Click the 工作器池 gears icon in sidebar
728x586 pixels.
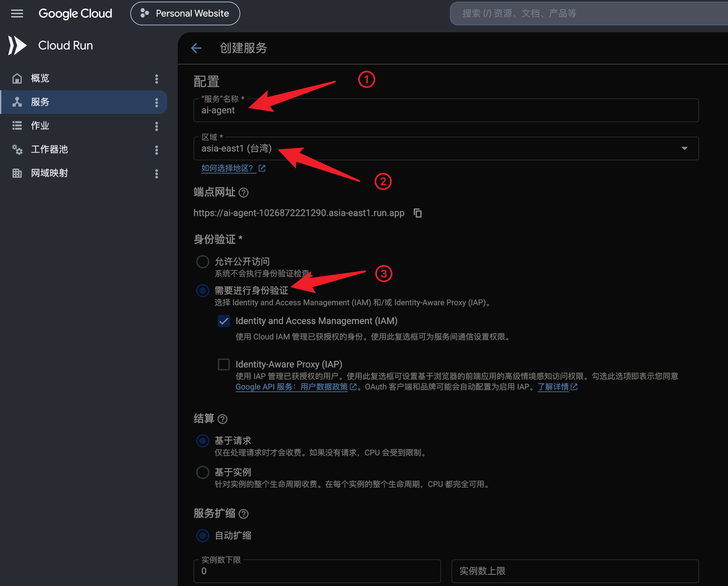coord(17,149)
